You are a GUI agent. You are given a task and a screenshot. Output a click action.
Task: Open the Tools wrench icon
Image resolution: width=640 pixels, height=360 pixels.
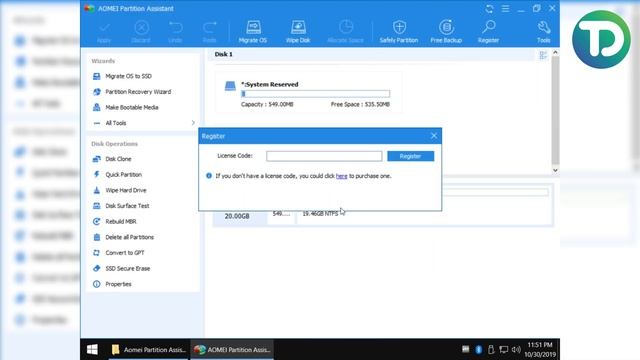pos(544,32)
